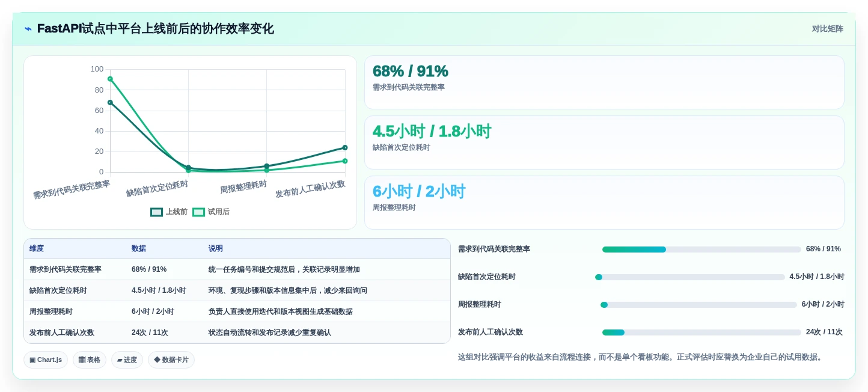This screenshot has height=392, width=868.
Task: Click 周报整理耗时 progress bar
Action: [698, 304]
